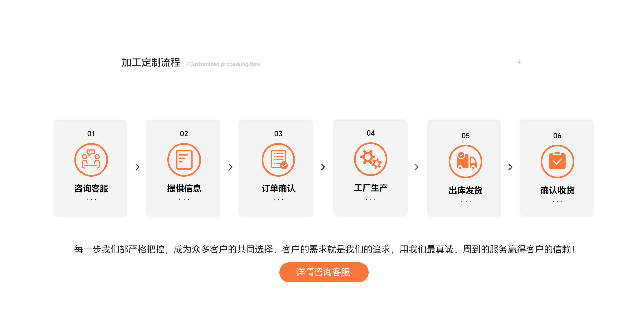Image resolution: width=644 pixels, height=325 pixels.
Task: Click the 咨询客服 chat people icon
Action: pos(91,160)
